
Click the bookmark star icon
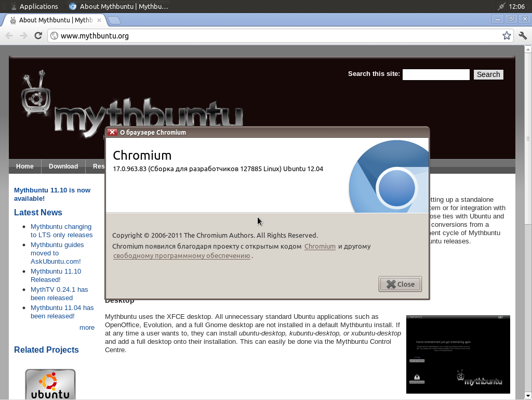coord(507,35)
